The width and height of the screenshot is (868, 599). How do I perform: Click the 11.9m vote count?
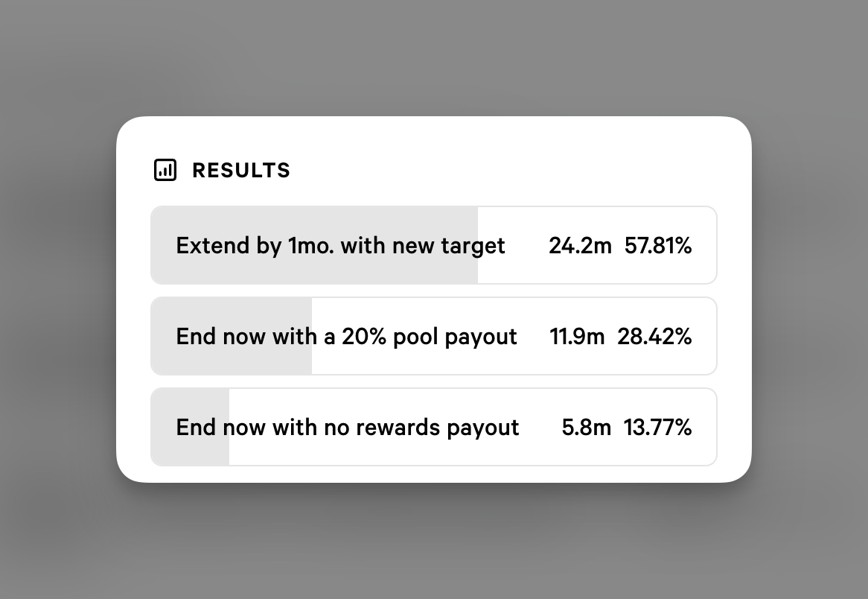coord(577,336)
